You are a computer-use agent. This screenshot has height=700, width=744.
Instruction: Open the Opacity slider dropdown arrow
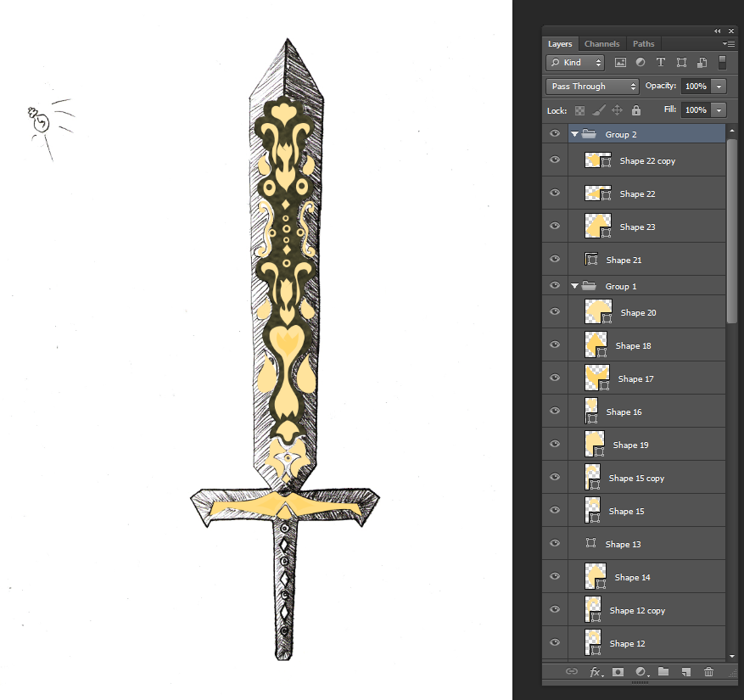pos(719,87)
